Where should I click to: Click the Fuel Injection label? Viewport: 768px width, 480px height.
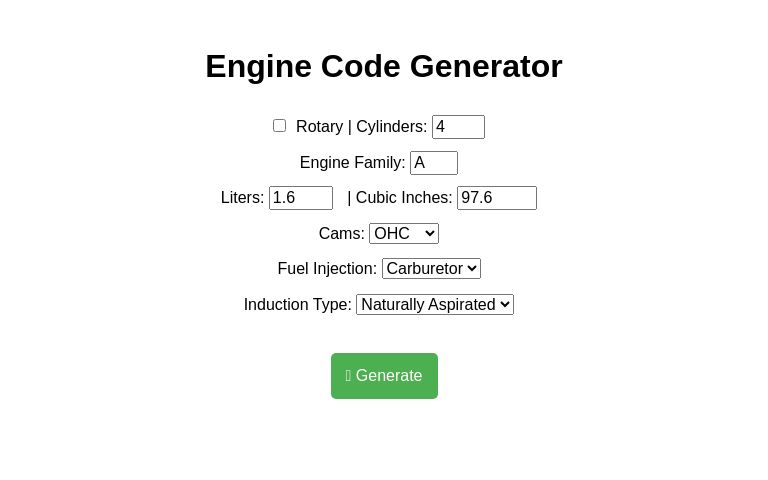pyautogui.click(x=327, y=269)
